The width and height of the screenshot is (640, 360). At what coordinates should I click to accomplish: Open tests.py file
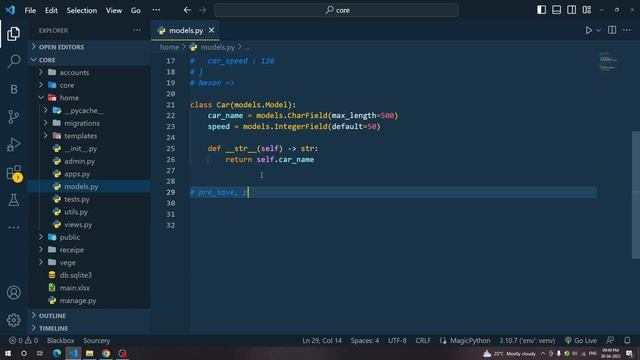point(89,199)
